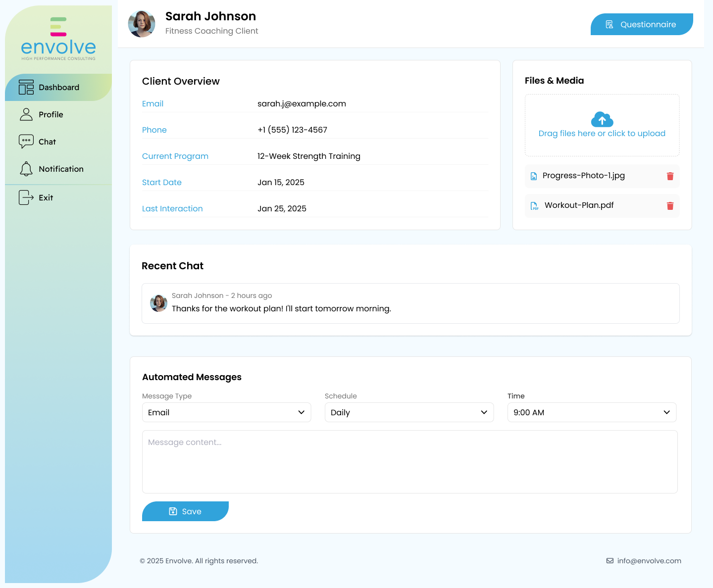The width and height of the screenshot is (713, 588).
Task: Click the 12-Week Strength Training value
Action: (309, 156)
